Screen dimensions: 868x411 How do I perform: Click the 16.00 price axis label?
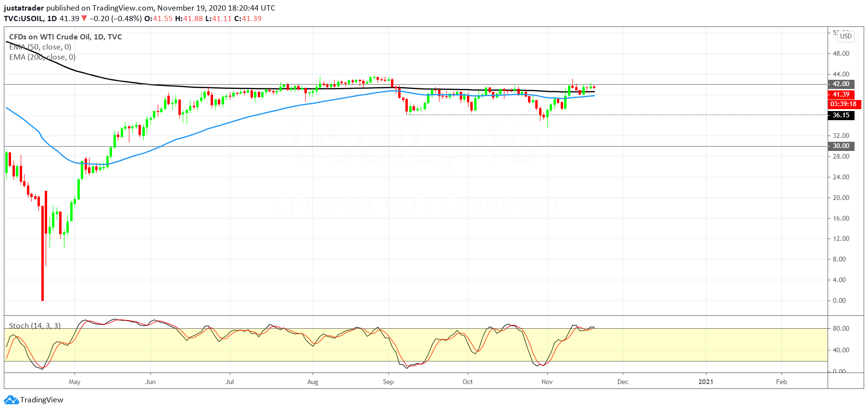point(841,218)
